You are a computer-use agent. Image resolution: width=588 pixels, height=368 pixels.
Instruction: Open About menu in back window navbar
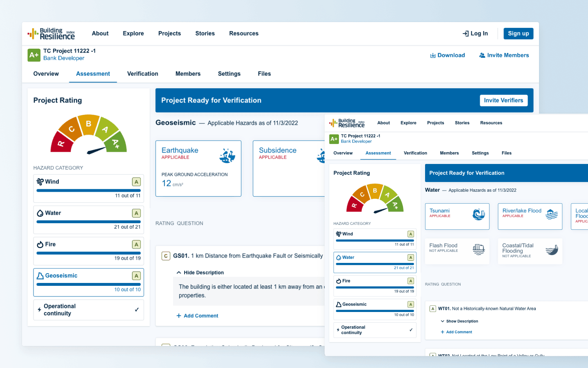pos(100,34)
